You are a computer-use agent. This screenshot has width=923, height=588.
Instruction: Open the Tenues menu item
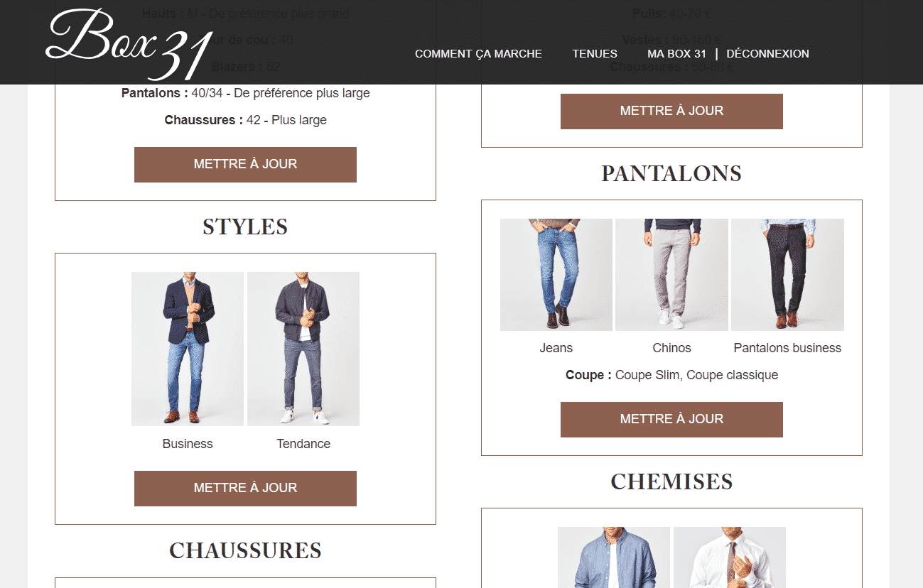pyautogui.click(x=595, y=54)
